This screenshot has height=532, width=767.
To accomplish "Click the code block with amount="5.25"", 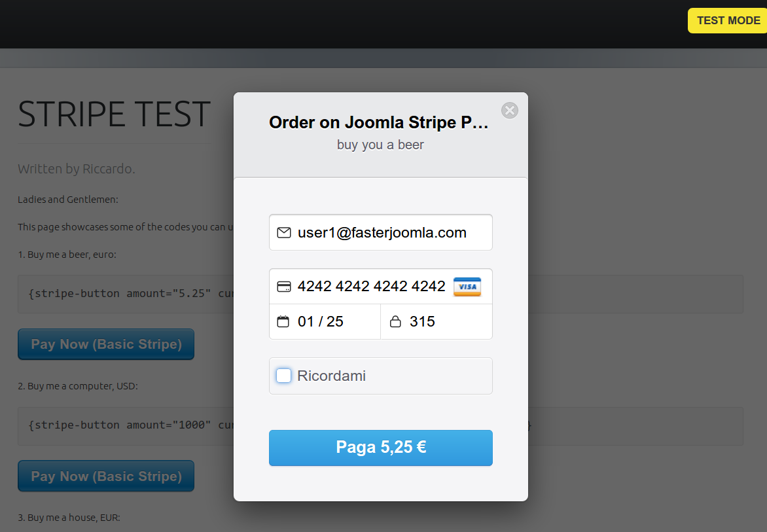I will point(381,294).
